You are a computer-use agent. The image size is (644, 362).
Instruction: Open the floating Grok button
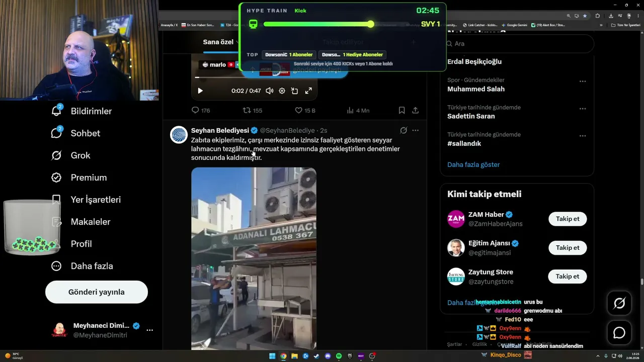coord(619,303)
